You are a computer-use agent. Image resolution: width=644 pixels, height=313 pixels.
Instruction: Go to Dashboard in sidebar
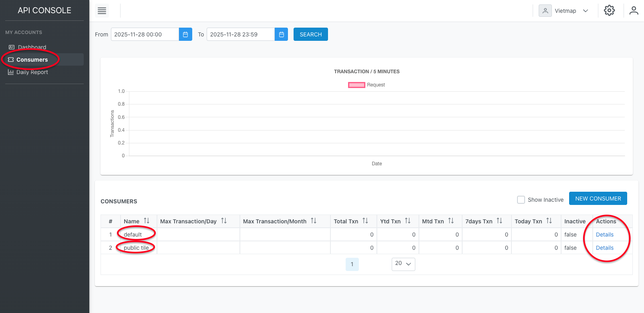[32, 47]
